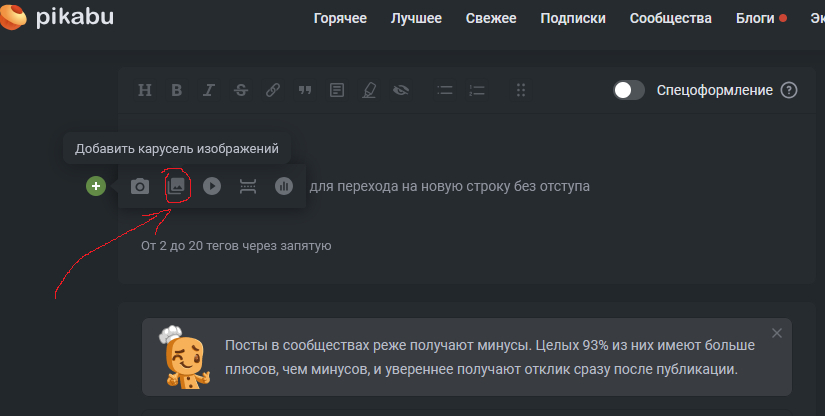The image size is (825, 416).
Task: Open the Сообщества section
Action: [670, 18]
